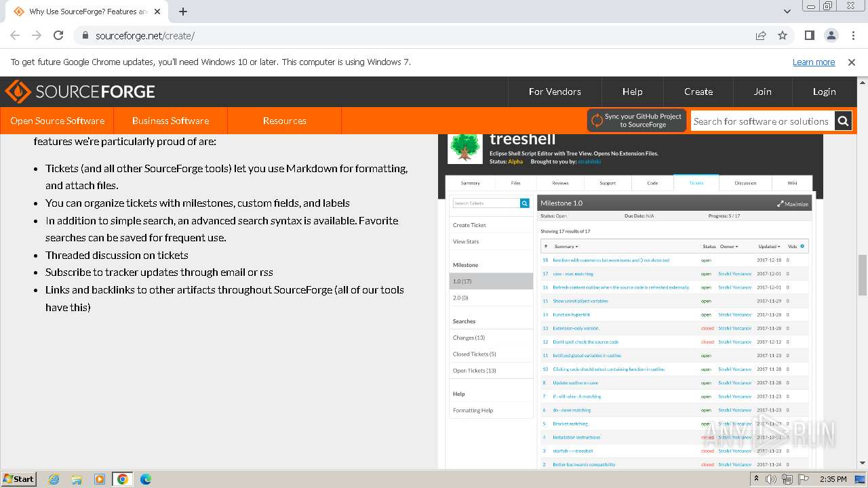Click the search magnifier icon in orange bar
Image resolution: width=868 pixels, height=488 pixels.
coord(843,121)
